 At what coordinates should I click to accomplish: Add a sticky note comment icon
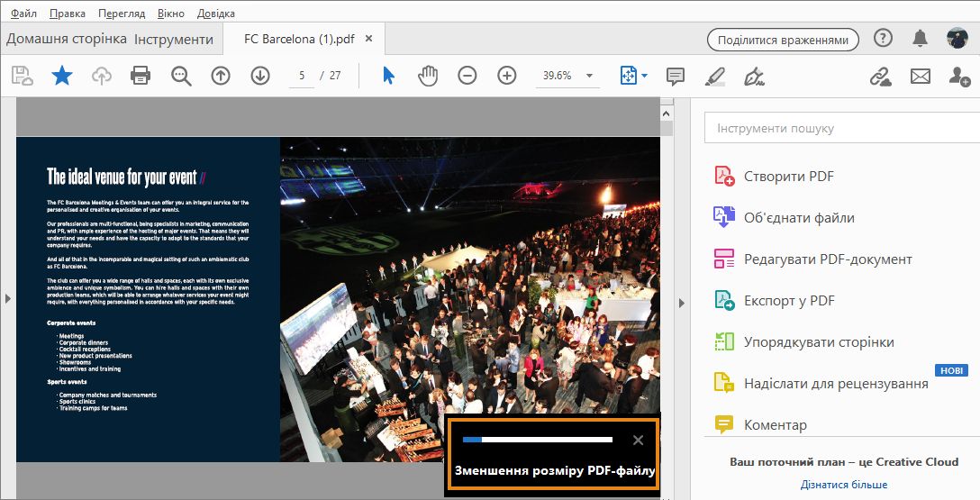point(675,77)
